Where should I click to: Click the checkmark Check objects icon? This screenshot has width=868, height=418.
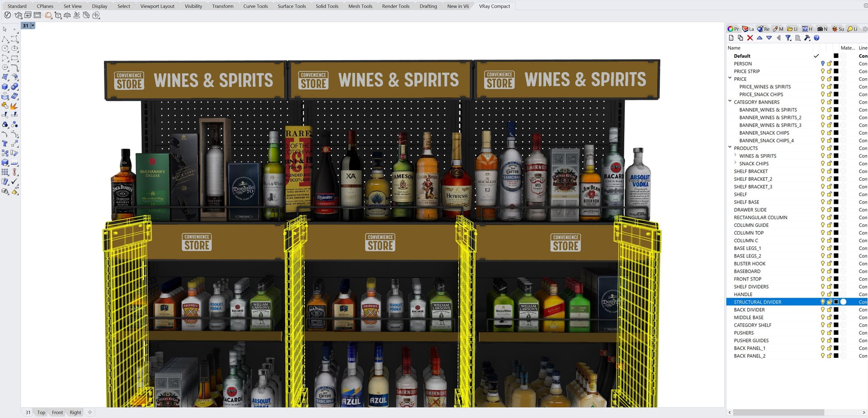click(x=14, y=181)
